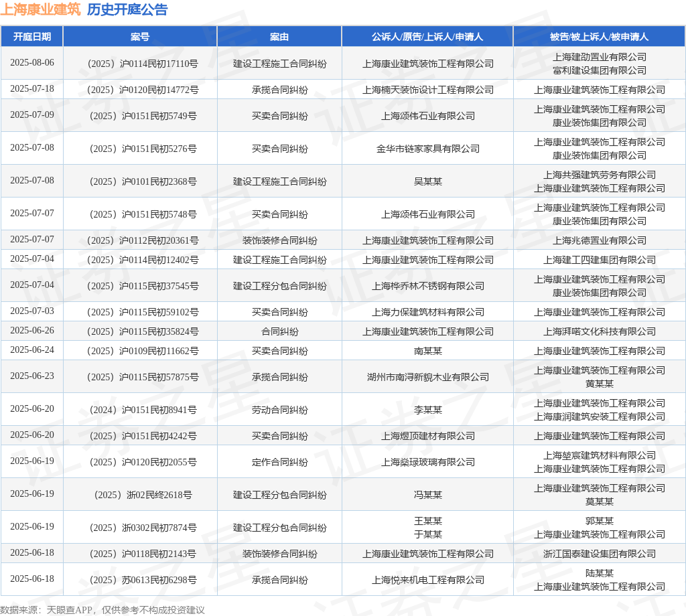Viewport: 686px width, 616px height.
Task: Select defendant 上海康润建筑安装工程有限公司
Action: tap(600, 416)
